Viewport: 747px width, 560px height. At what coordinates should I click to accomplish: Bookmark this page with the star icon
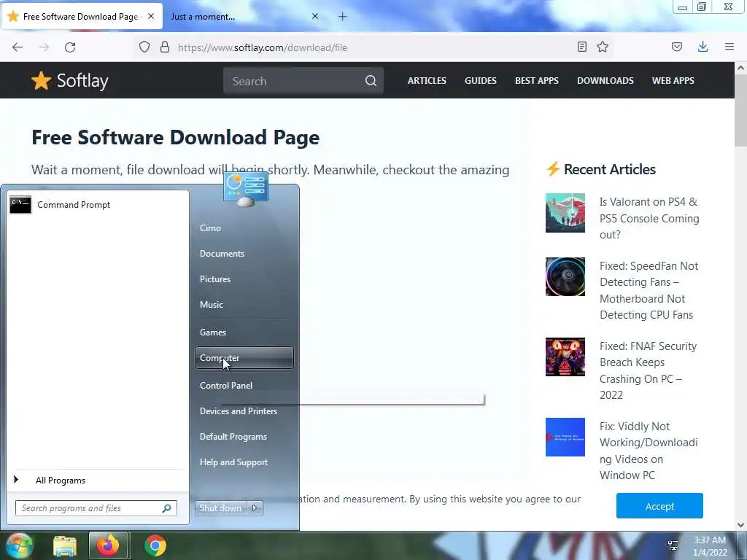pyautogui.click(x=603, y=47)
